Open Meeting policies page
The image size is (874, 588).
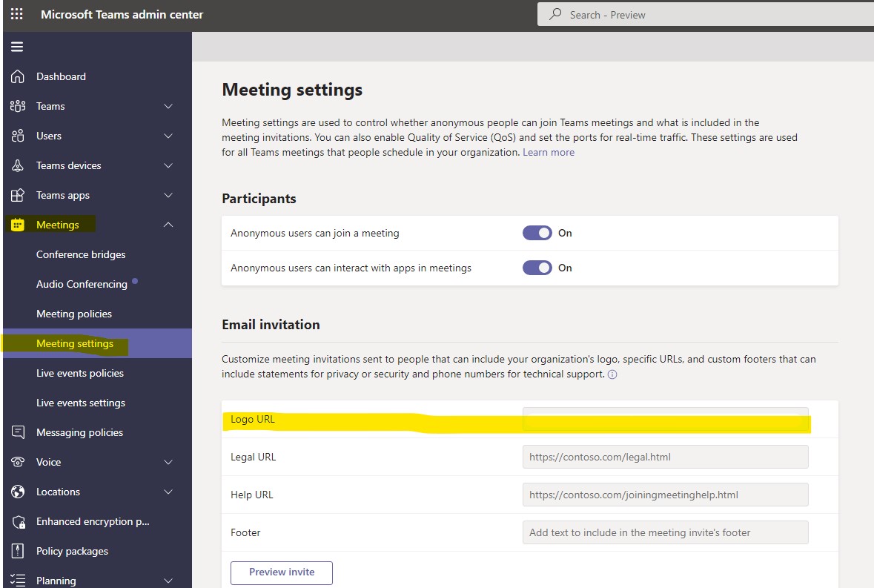(74, 314)
